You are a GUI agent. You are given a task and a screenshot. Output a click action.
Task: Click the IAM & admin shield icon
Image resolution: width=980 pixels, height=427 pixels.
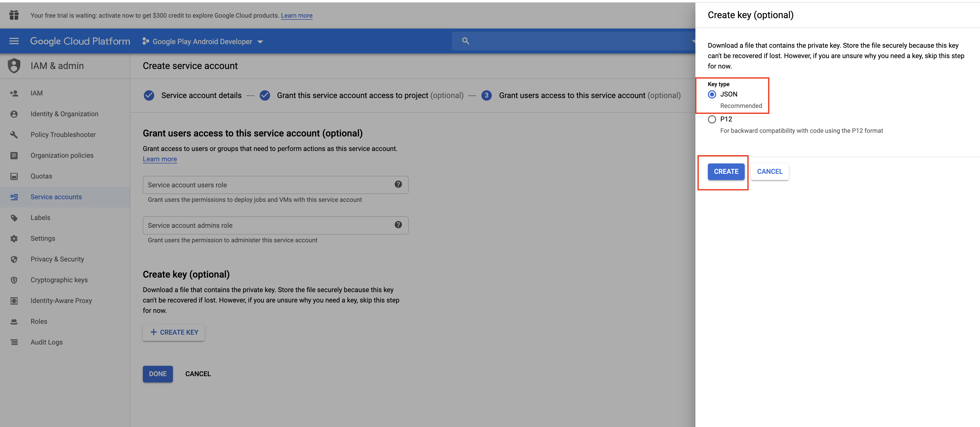click(x=14, y=66)
